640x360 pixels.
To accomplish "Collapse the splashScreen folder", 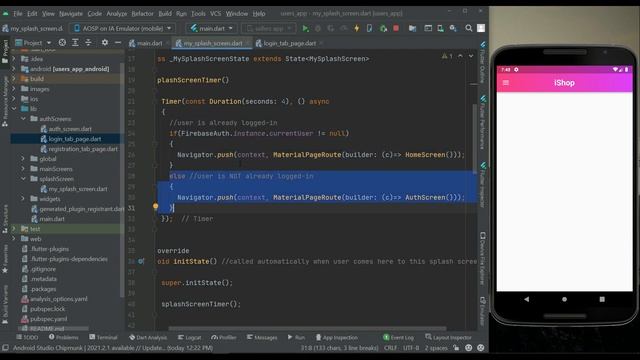I will pos(23,179).
